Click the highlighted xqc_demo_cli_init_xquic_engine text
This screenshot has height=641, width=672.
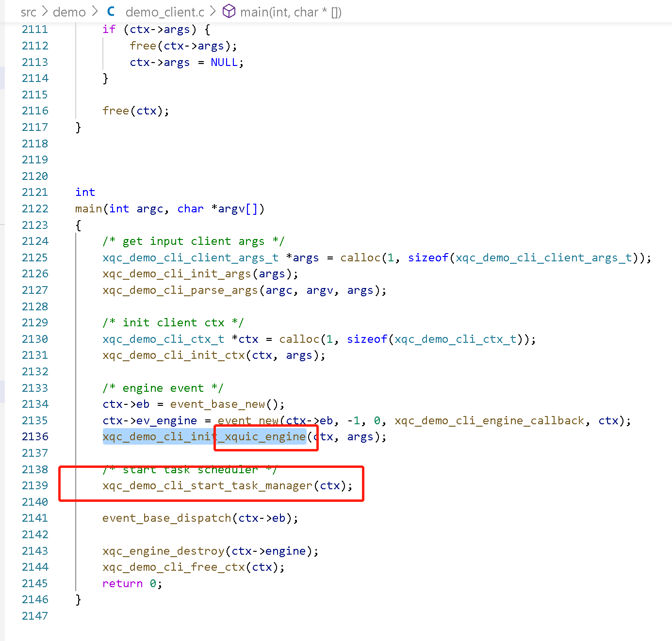(204, 436)
